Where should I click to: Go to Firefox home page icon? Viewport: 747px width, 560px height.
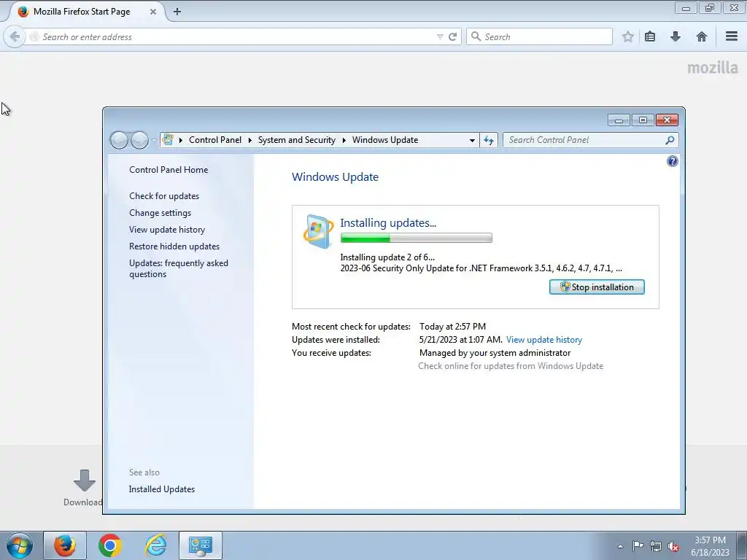point(701,36)
